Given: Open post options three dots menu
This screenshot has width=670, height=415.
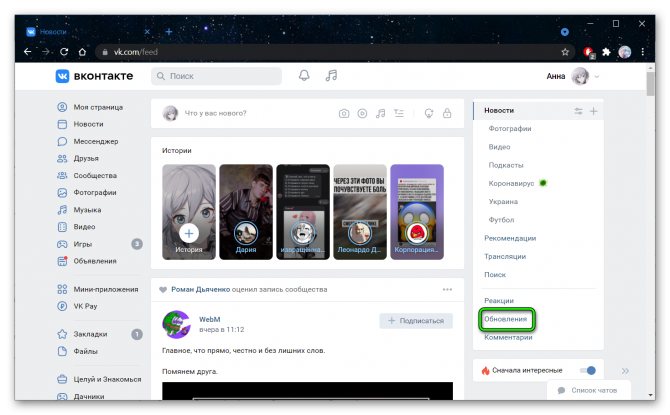Looking at the screenshot, I should pos(447,289).
